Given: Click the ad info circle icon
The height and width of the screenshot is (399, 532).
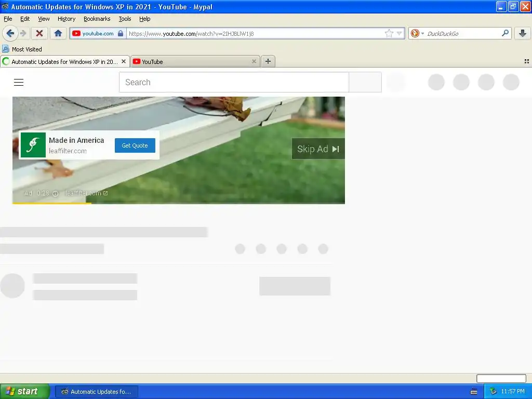Looking at the screenshot, I should pyautogui.click(x=55, y=193).
